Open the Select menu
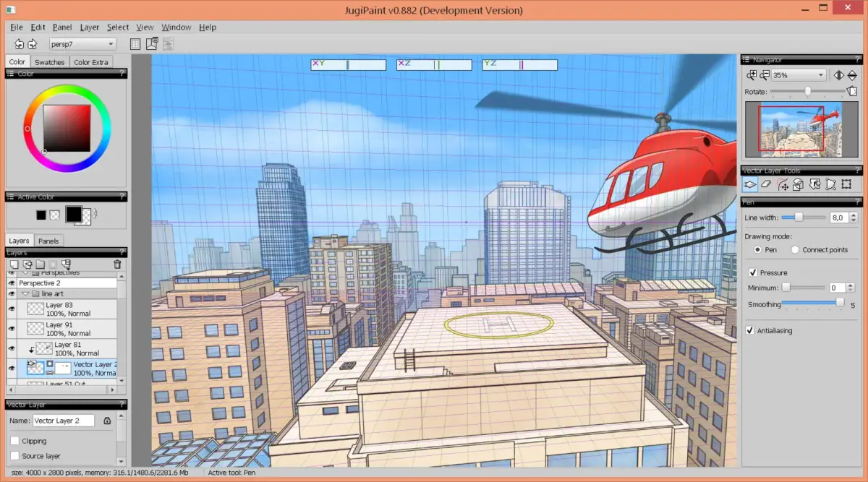 (118, 27)
